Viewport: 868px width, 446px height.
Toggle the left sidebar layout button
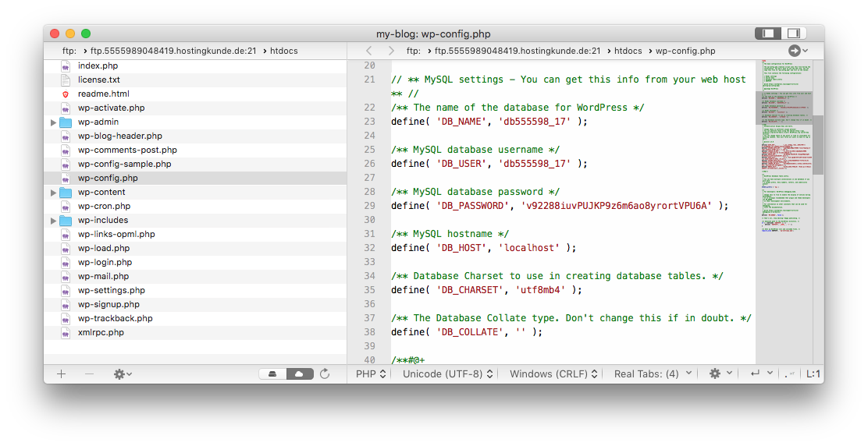pos(767,34)
